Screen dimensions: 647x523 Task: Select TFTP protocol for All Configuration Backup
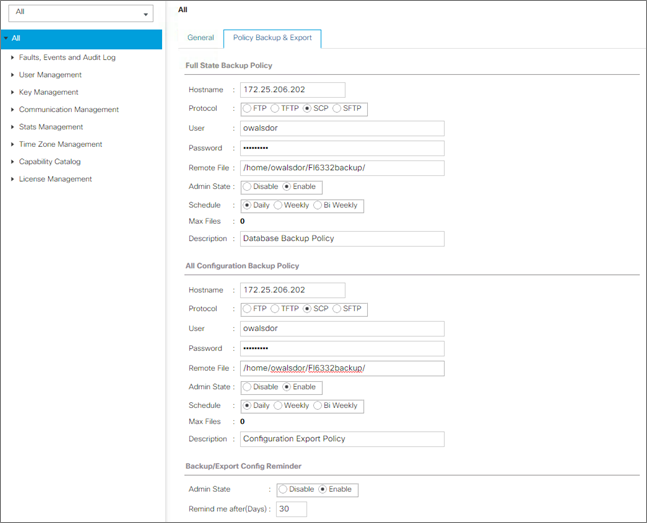[275, 309]
